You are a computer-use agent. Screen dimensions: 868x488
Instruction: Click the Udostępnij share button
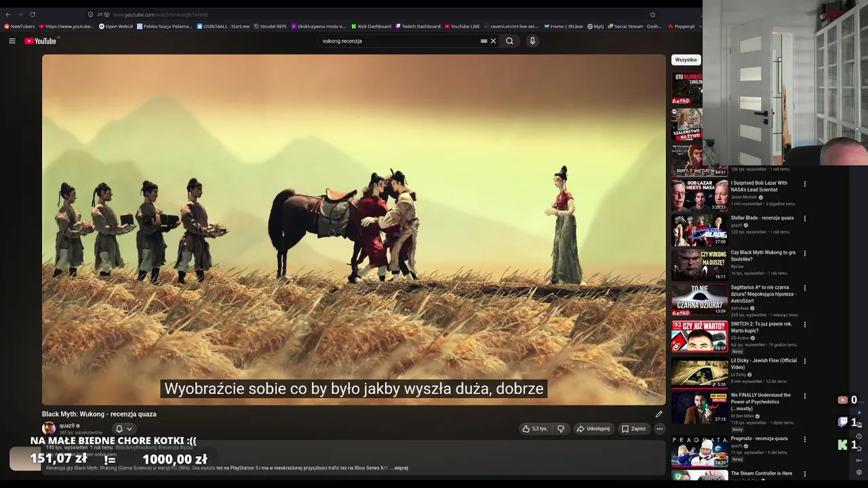593,428
